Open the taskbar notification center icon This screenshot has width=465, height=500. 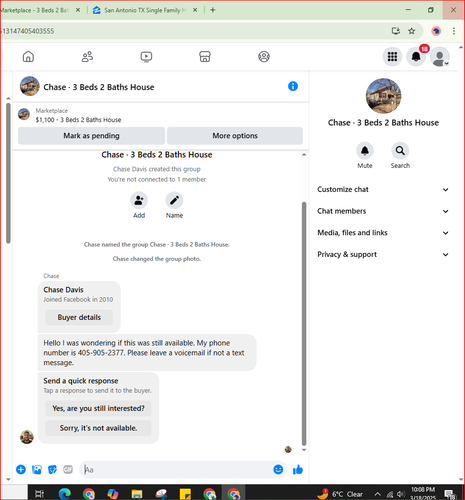click(450, 494)
